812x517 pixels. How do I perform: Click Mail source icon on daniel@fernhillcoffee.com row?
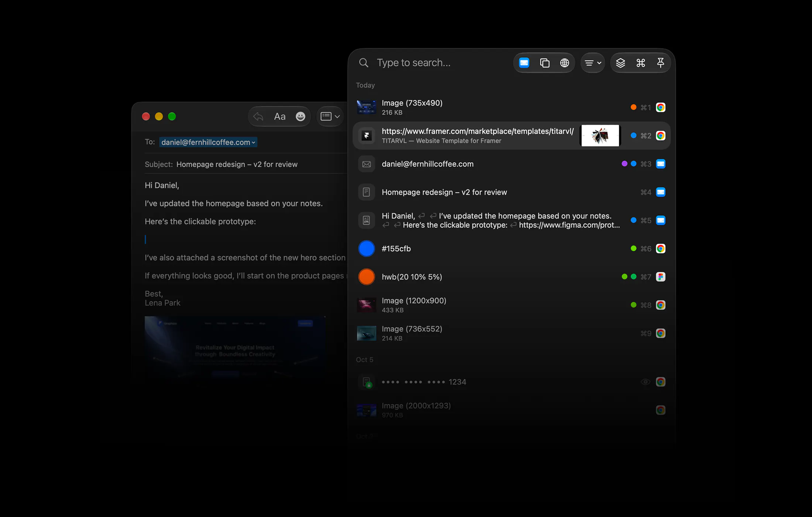[661, 164]
